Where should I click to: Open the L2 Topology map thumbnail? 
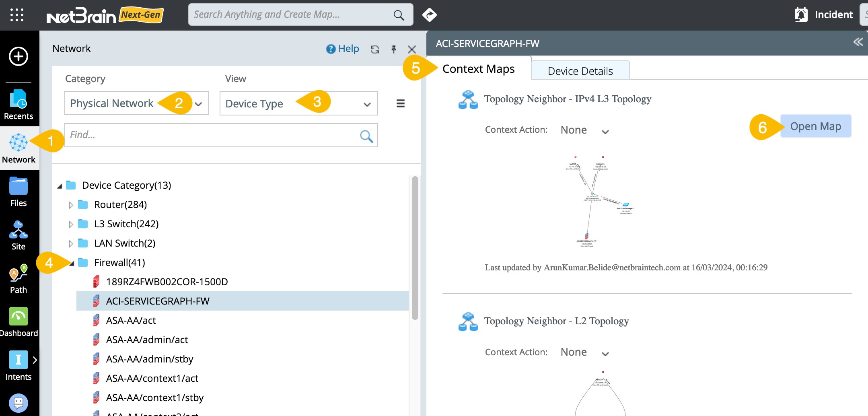click(600, 393)
